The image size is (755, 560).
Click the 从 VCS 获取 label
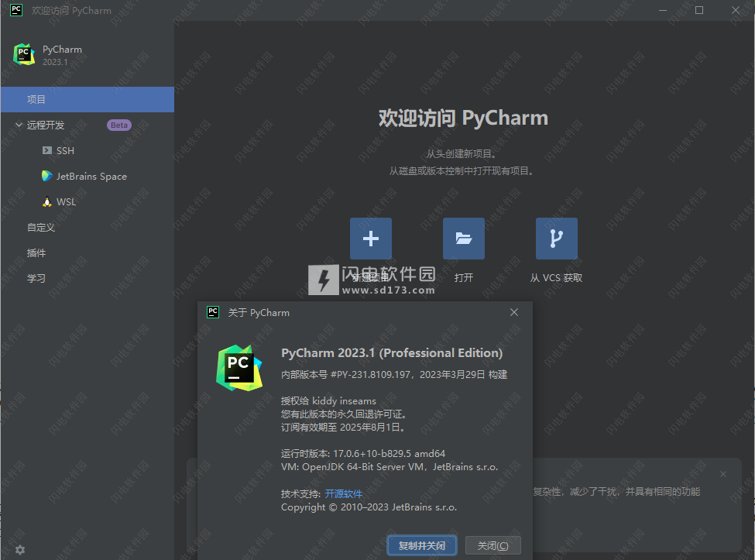tap(557, 278)
